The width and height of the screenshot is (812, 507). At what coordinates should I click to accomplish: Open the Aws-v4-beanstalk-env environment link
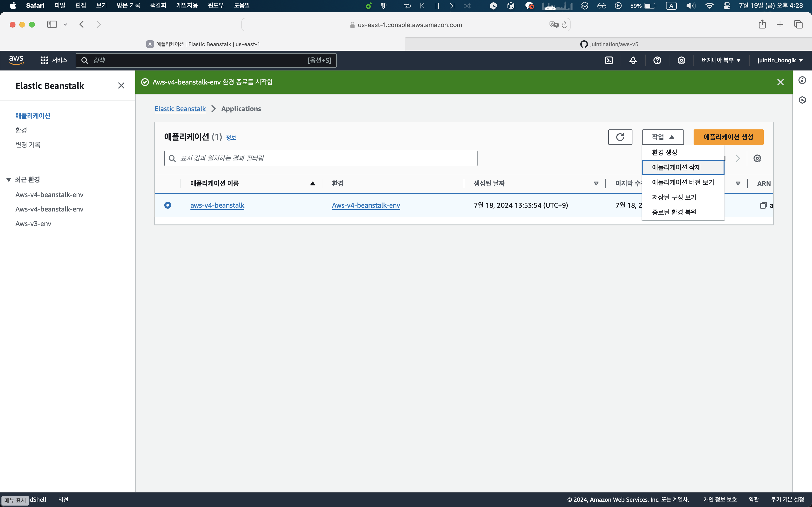coord(366,205)
